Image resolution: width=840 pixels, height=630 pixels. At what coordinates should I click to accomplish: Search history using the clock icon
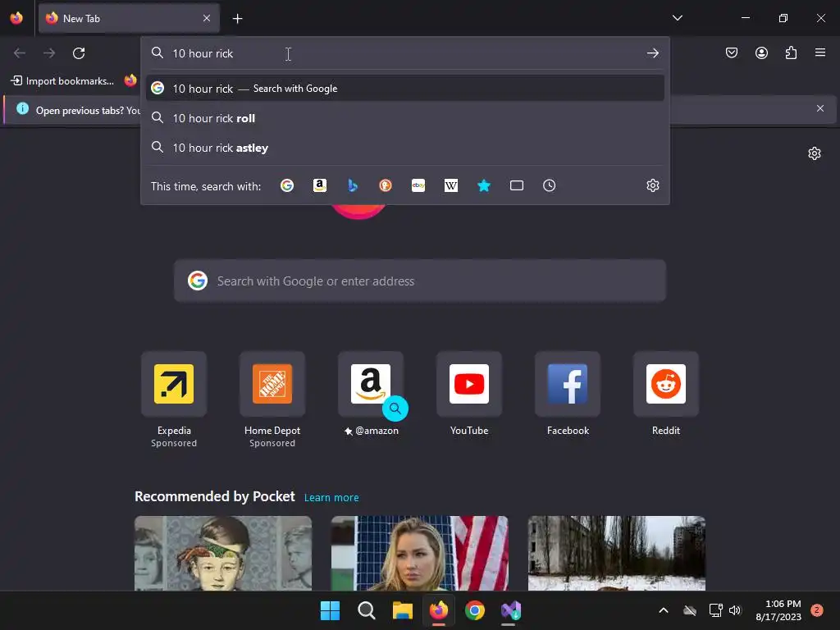[549, 185]
